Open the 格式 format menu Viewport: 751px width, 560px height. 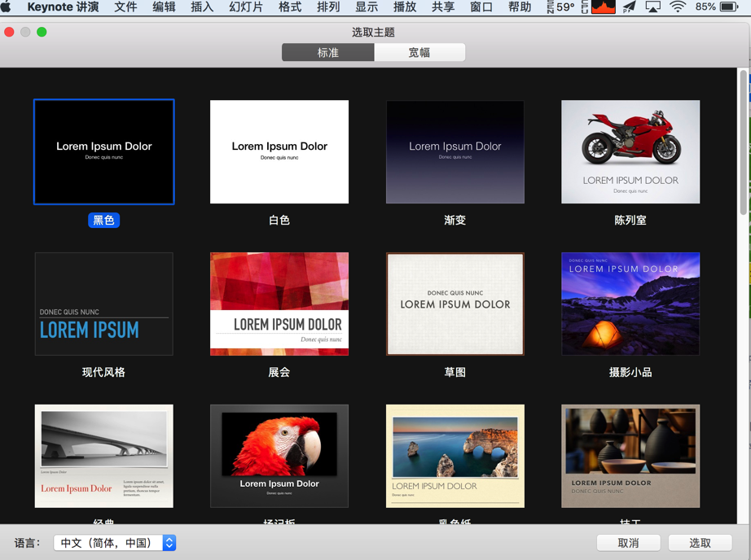290,7
